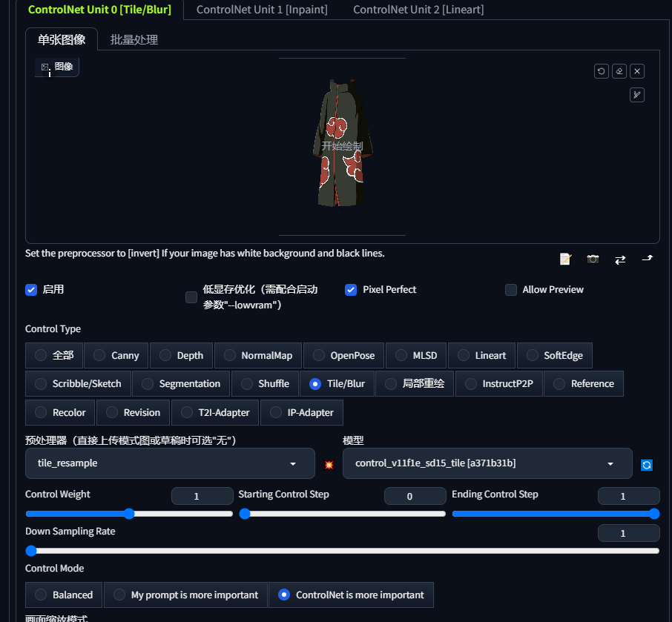
Task: Enable the 低显存优化 lowvram checkbox
Action: coord(191,297)
